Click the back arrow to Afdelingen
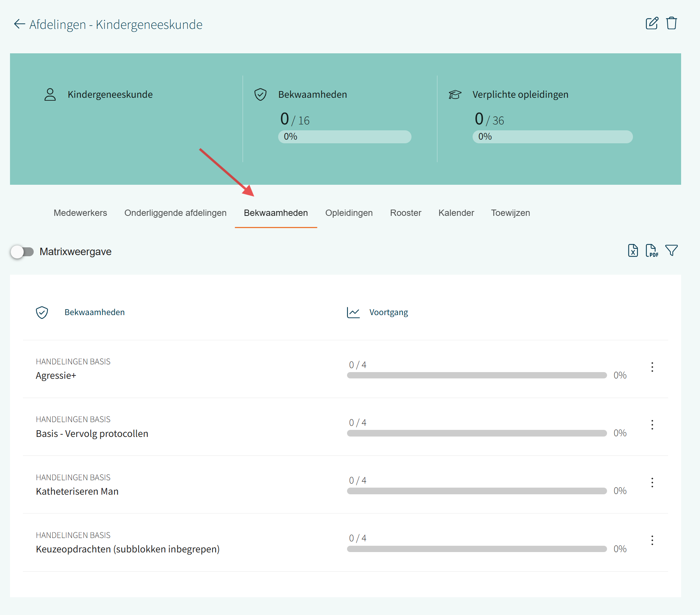This screenshot has height=615, width=700. (x=19, y=24)
